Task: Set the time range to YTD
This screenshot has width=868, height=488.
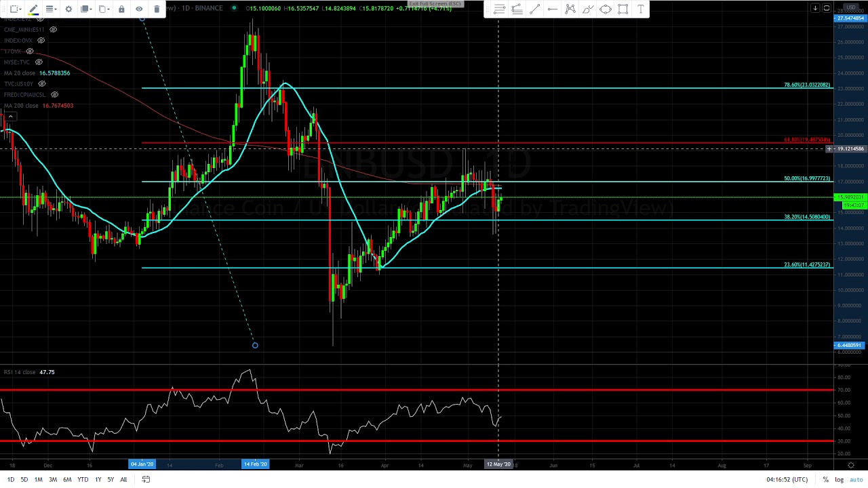Action: 83,480
